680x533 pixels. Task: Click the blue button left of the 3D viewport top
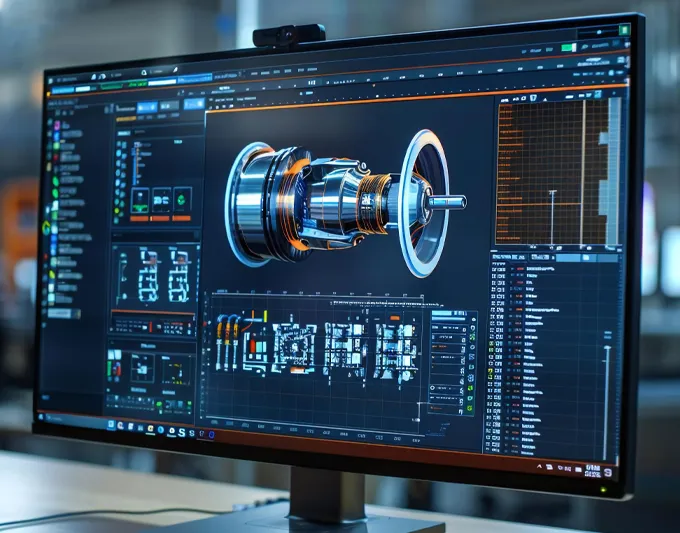192,103
